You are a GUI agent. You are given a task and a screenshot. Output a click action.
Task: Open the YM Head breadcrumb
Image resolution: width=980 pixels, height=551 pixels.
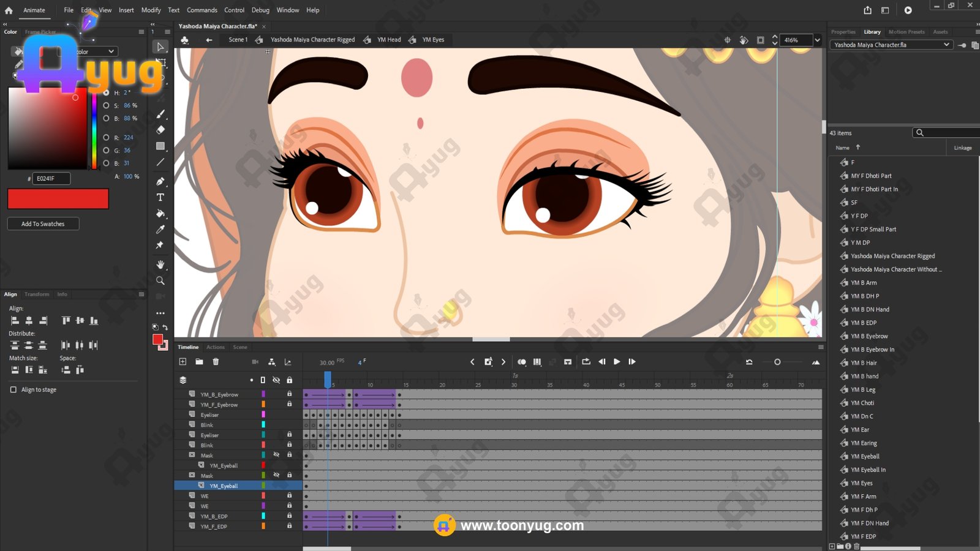(389, 40)
